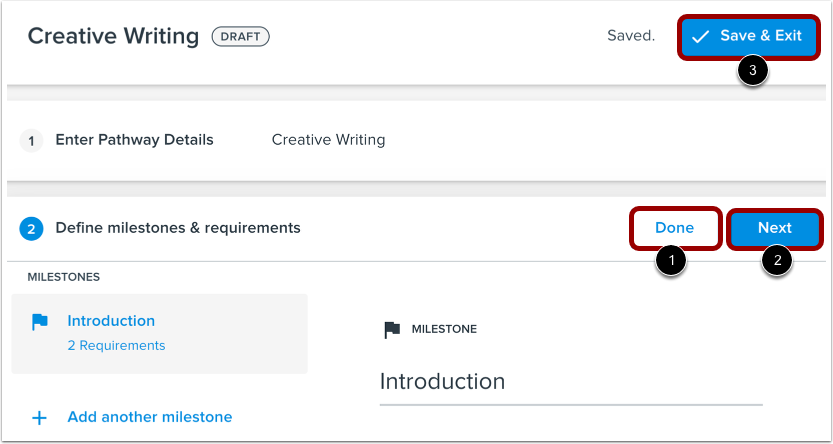Click the Saved status text
Image resolution: width=833 pixels, height=444 pixels.
coord(630,36)
